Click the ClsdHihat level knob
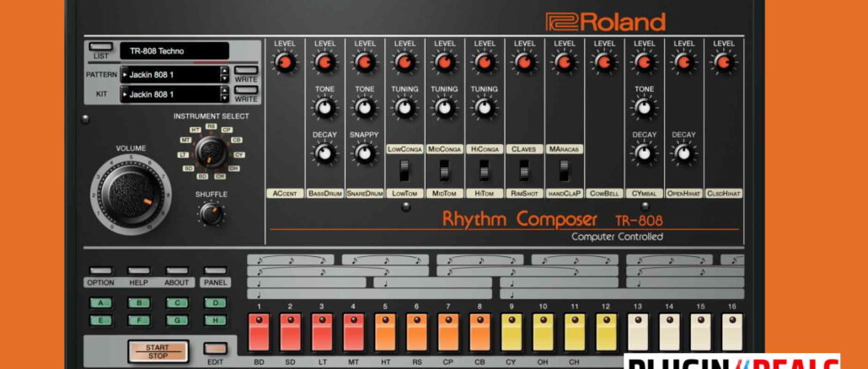The height and width of the screenshot is (369, 868). click(724, 62)
